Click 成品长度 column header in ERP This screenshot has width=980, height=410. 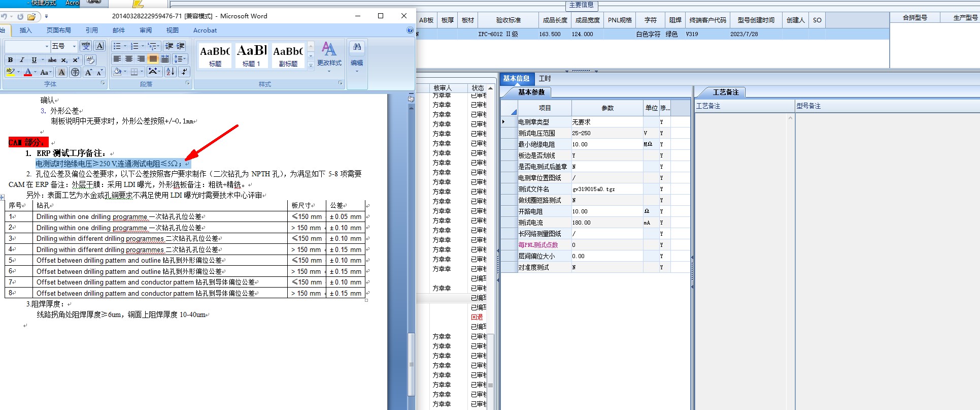pyautogui.click(x=555, y=20)
